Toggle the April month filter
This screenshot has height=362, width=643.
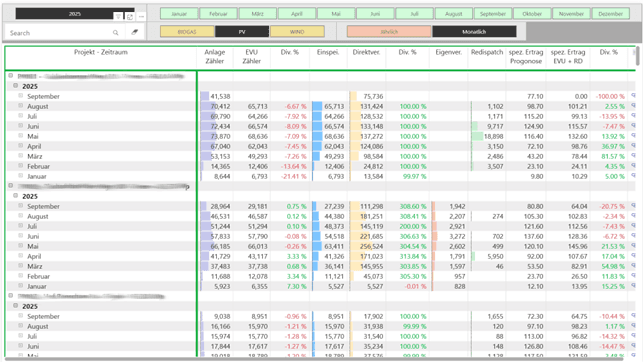point(297,14)
